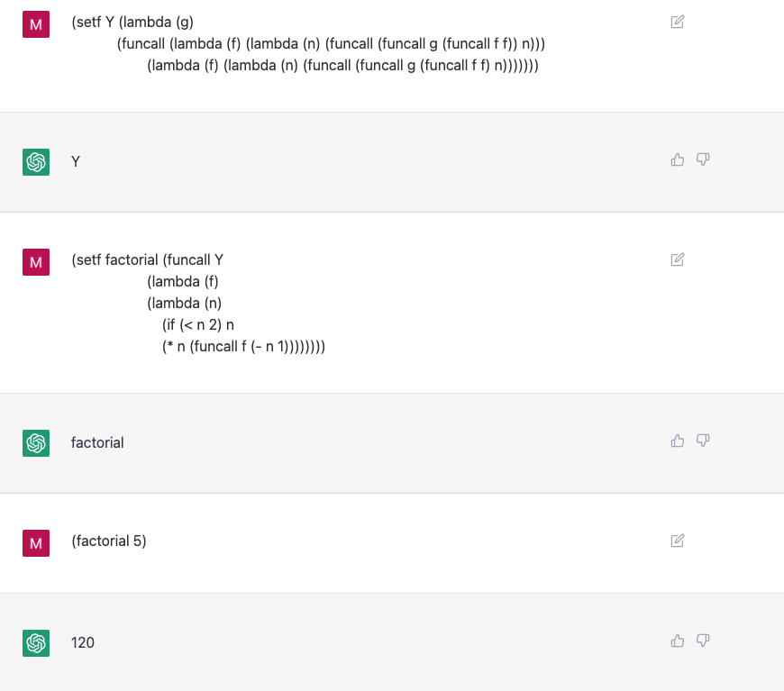Thumbs down the 120 response
The width and height of the screenshot is (784, 691).
703,641
